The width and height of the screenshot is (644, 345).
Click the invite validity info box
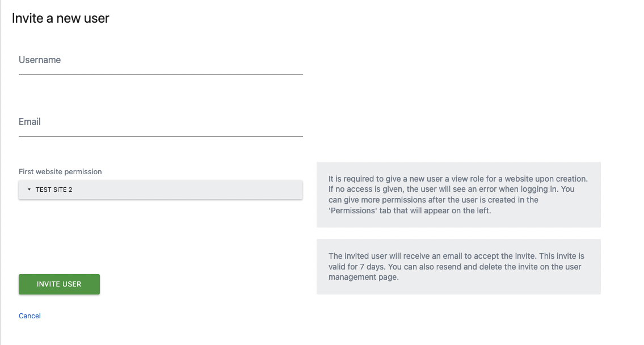coord(457,267)
